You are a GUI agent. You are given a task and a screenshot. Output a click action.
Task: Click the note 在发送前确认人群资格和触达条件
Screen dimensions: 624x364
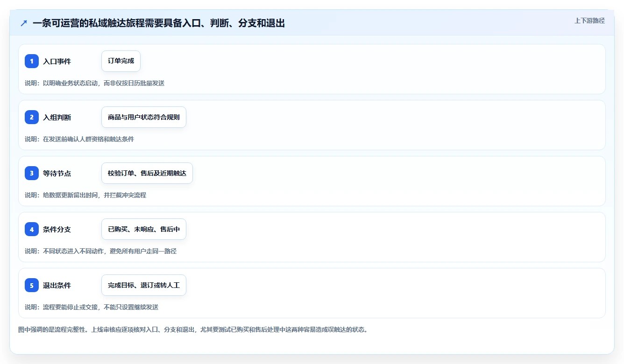pos(88,139)
